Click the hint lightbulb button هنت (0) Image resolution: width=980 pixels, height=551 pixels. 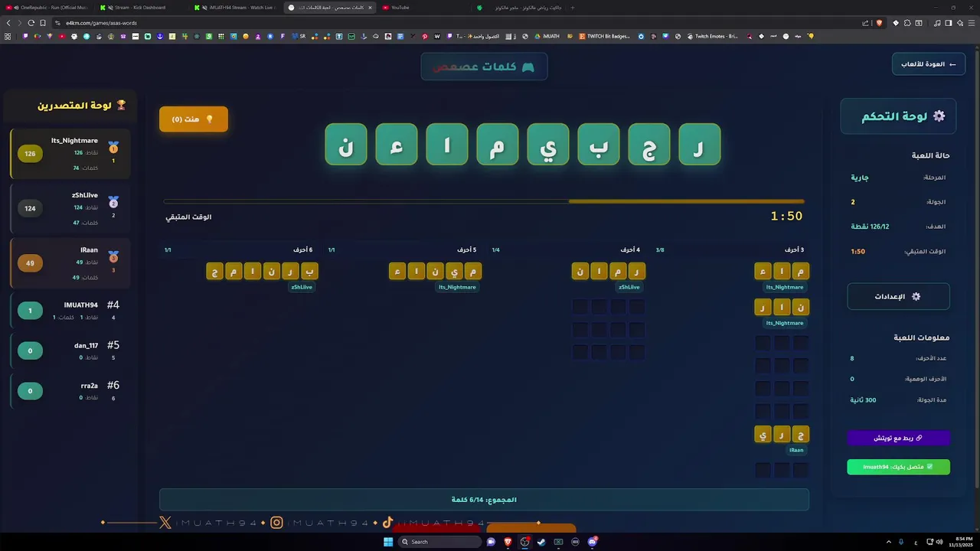tap(193, 119)
